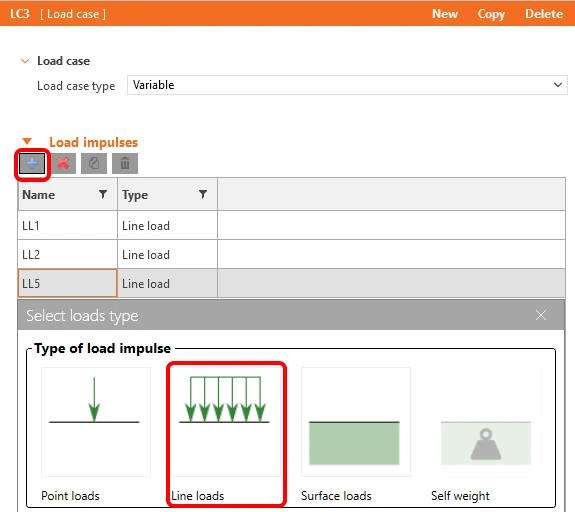Image resolution: width=575 pixels, height=512 pixels.
Task: Filter the Type column
Action: [x=203, y=194]
